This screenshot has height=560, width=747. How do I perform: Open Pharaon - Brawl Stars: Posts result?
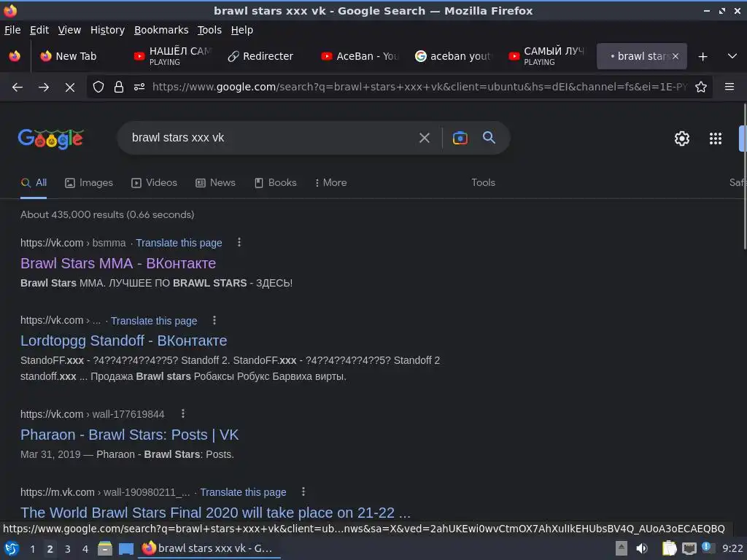coord(130,435)
